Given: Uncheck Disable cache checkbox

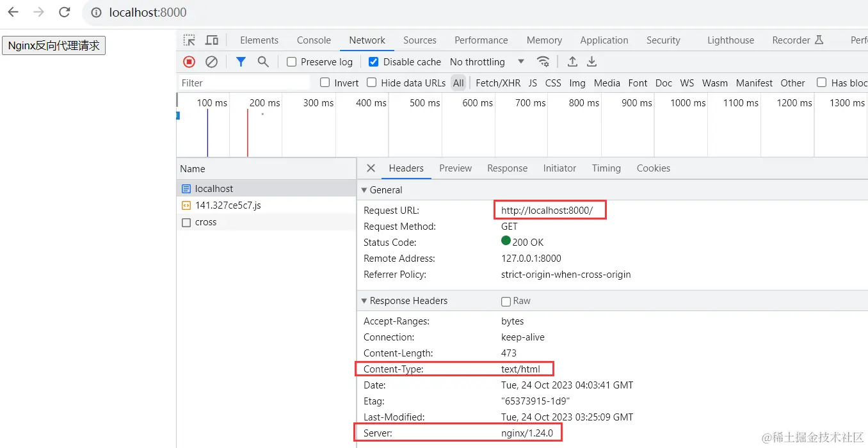Looking at the screenshot, I should [374, 62].
